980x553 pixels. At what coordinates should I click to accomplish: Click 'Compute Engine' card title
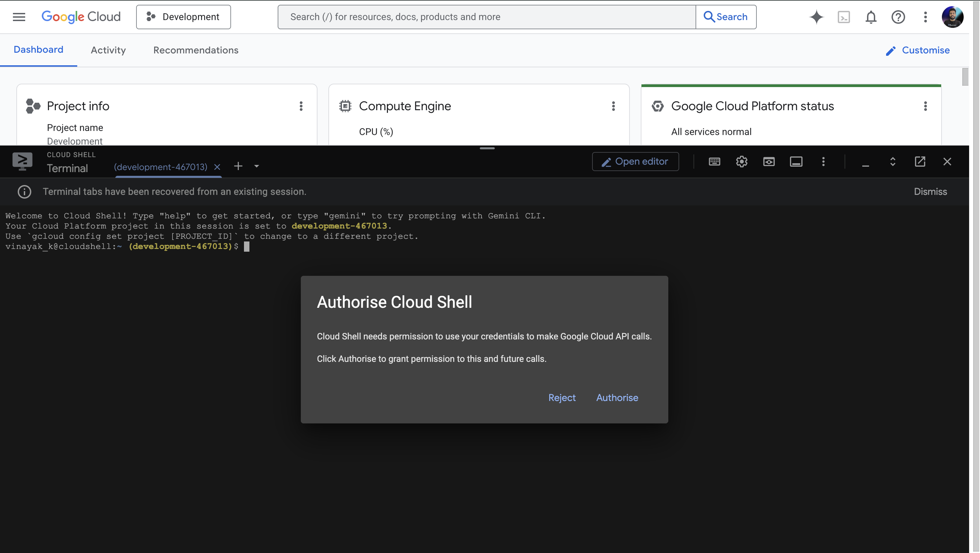pos(405,106)
